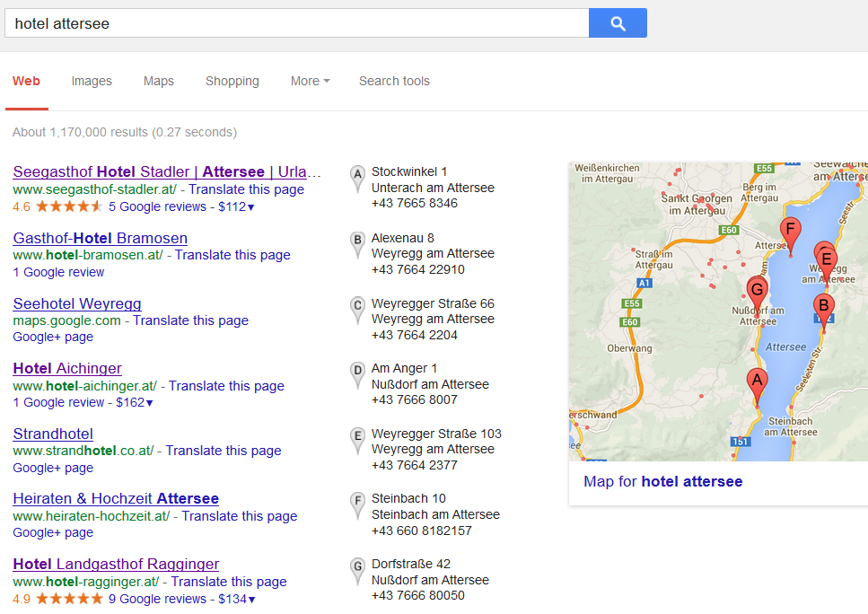Open Google+ page for Heiraten & Hochzeit Attersee
Screen dimensions: 868x614
tap(53, 532)
